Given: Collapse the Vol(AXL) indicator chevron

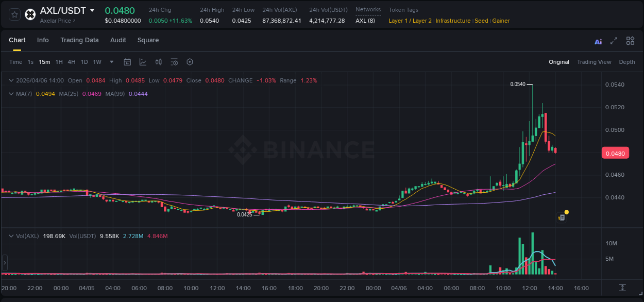Looking at the screenshot, I should (12, 236).
